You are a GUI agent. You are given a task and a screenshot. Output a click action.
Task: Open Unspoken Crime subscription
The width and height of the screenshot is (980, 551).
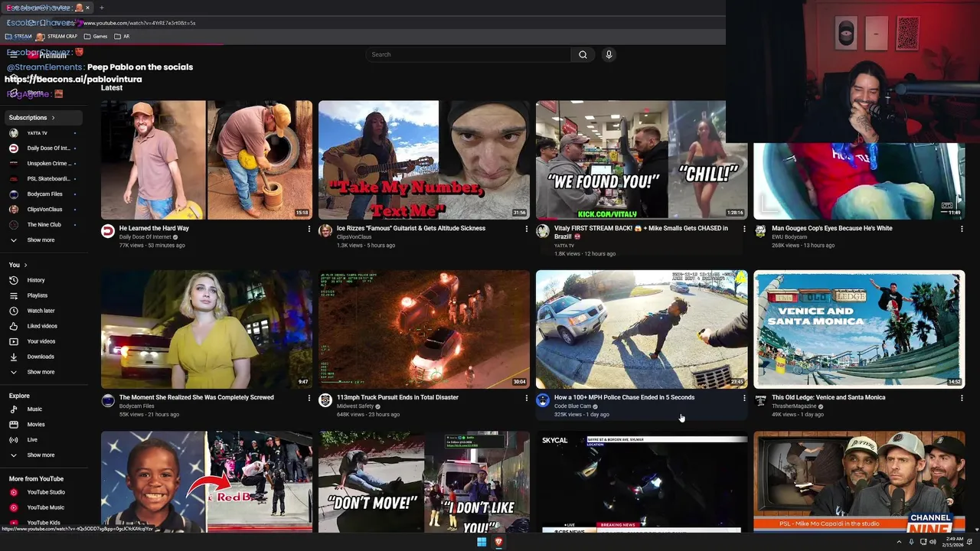pyautogui.click(x=43, y=164)
